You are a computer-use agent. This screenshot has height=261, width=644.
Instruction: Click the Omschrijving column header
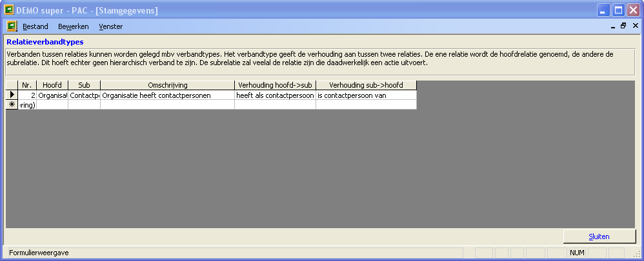click(168, 85)
